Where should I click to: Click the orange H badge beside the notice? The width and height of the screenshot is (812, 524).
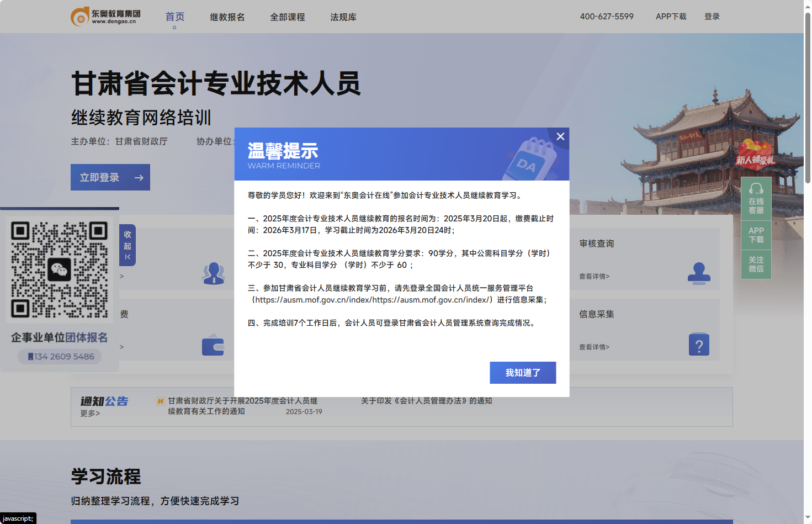click(161, 401)
